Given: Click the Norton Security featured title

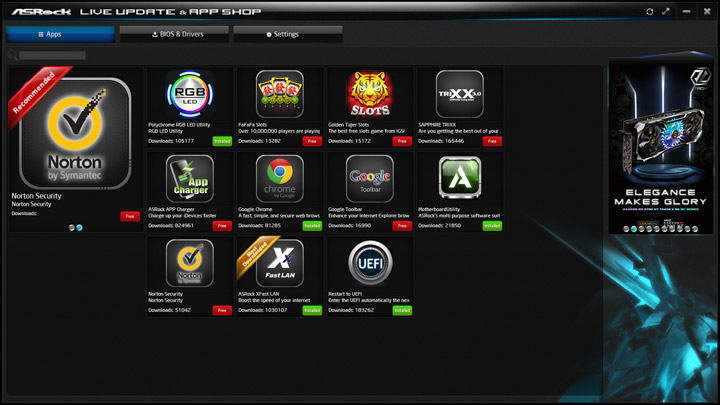Looking at the screenshot, I should [36, 196].
